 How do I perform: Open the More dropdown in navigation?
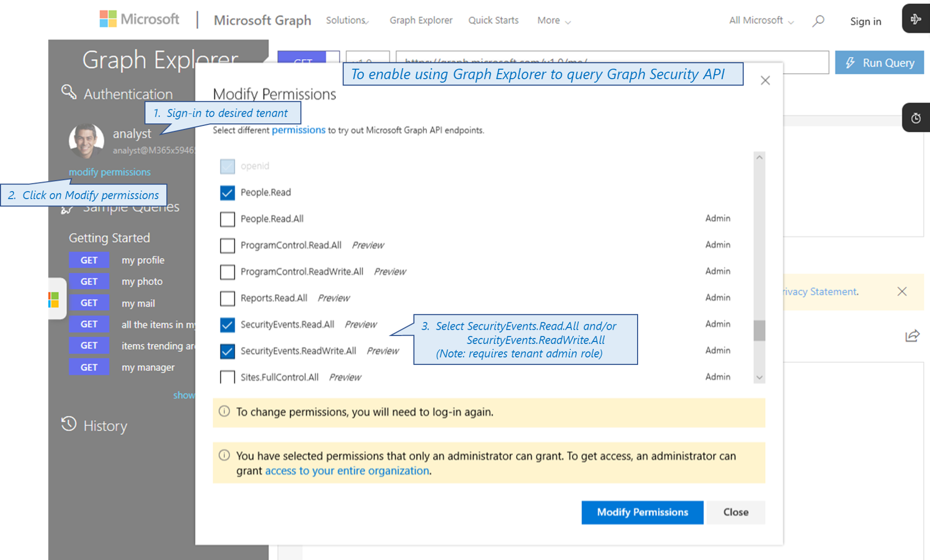coord(552,21)
